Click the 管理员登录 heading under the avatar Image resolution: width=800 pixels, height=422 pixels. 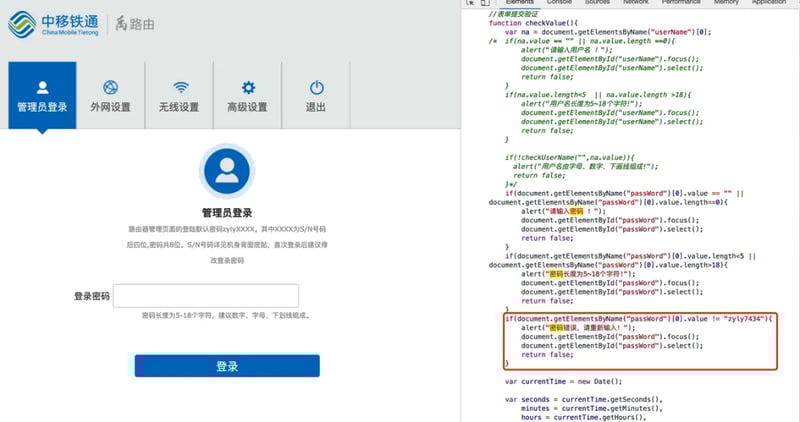click(227, 213)
